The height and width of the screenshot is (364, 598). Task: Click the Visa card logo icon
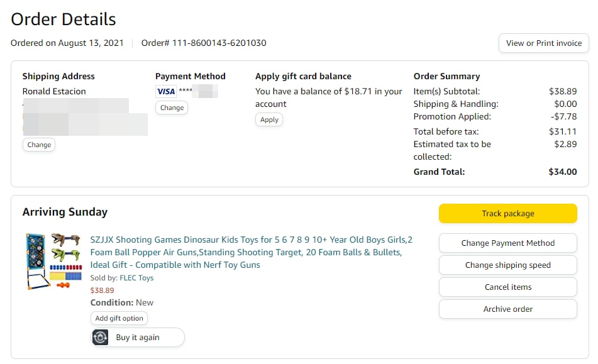pos(166,92)
